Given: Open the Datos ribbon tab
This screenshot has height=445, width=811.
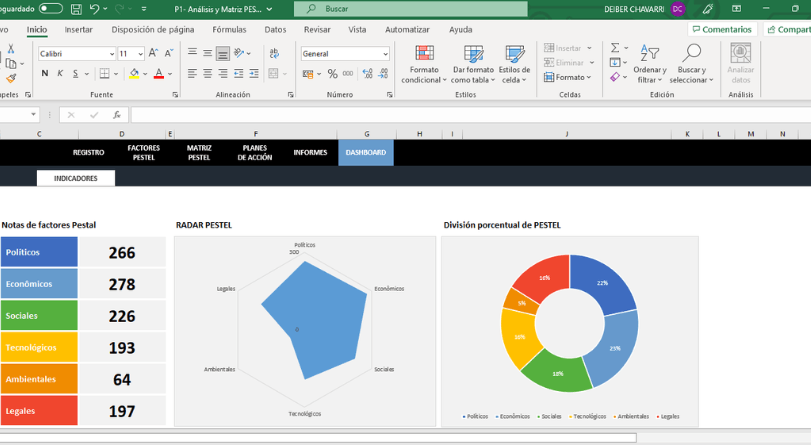Looking at the screenshot, I should pyautogui.click(x=275, y=29).
